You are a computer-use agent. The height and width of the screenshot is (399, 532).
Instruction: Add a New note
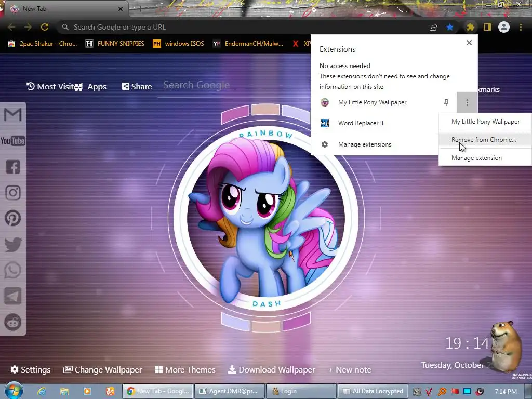[350, 369]
